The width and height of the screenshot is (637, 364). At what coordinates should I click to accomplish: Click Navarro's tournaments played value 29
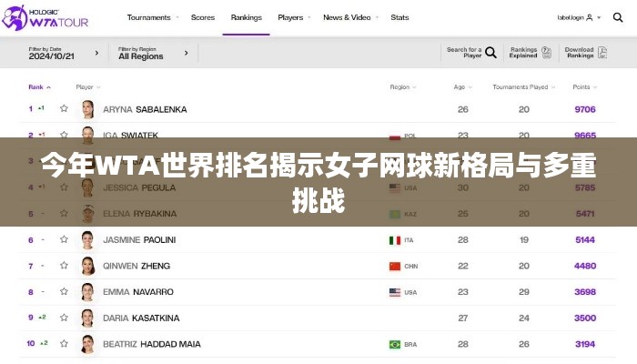pos(524,292)
